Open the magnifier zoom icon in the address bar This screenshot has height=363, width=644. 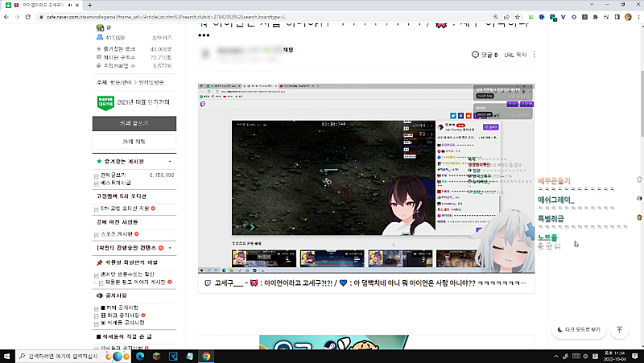(496, 17)
